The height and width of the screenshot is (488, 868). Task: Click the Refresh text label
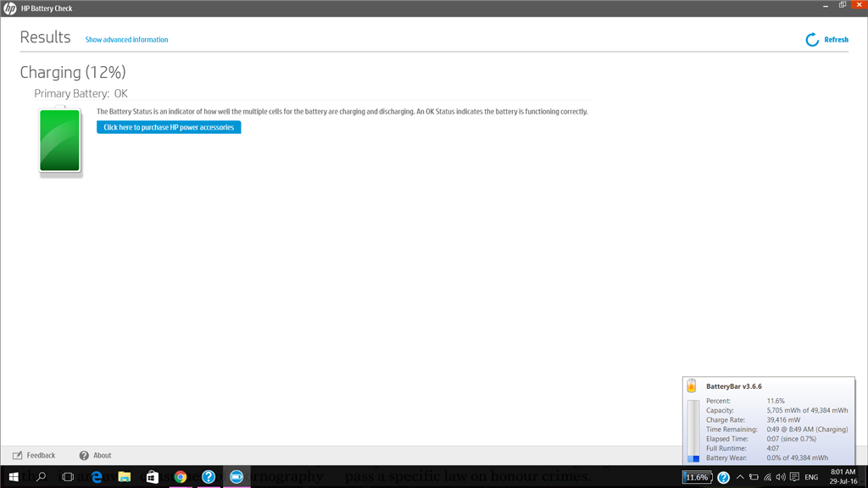click(x=836, y=40)
